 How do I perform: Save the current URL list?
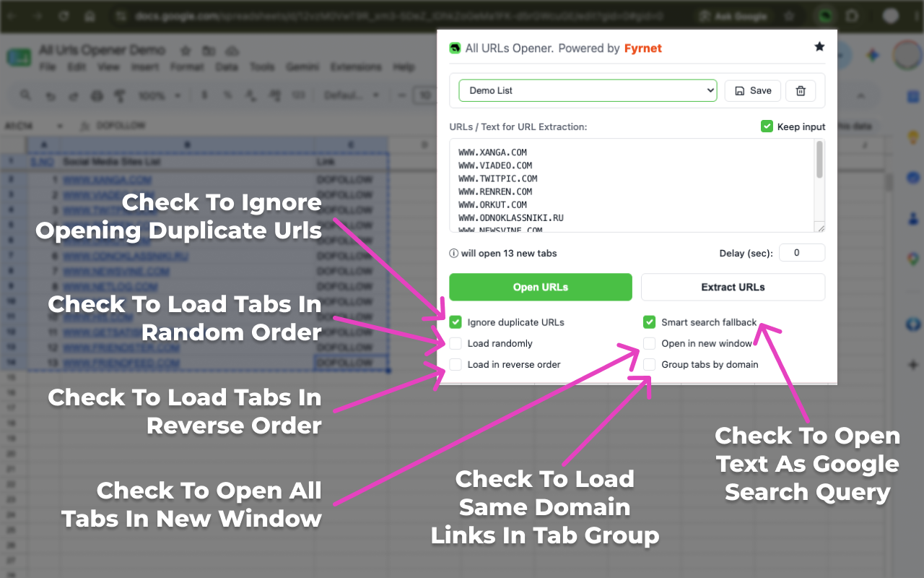[x=753, y=90]
